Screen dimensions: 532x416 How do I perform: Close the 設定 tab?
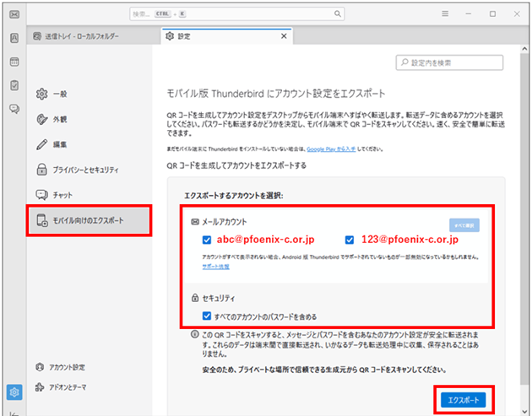click(x=283, y=36)
